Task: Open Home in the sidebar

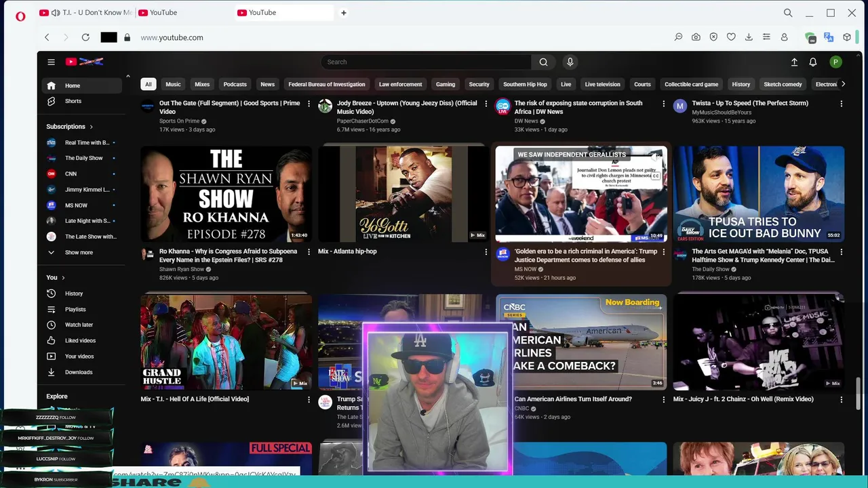Action: [81, 85]
